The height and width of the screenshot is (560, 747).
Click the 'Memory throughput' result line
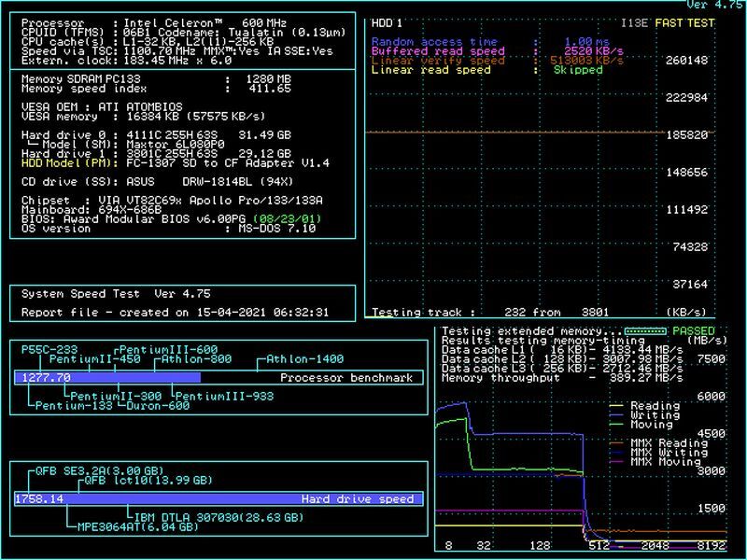(x=562, y=378)
